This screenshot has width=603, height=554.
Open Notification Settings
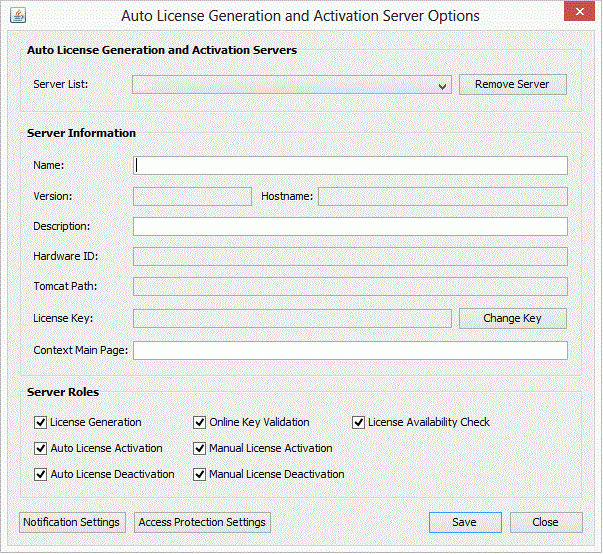click(x=72, y=522)
